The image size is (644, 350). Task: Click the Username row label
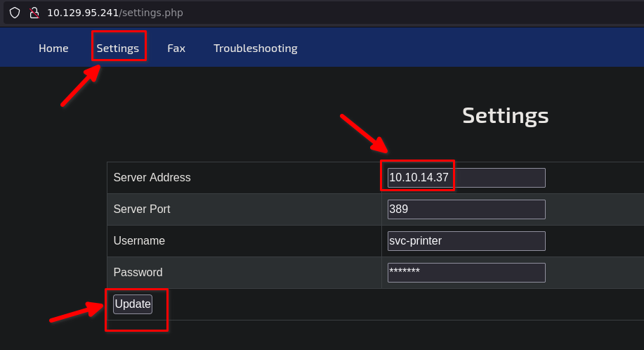pyautogui.click(x=139, y=241)
